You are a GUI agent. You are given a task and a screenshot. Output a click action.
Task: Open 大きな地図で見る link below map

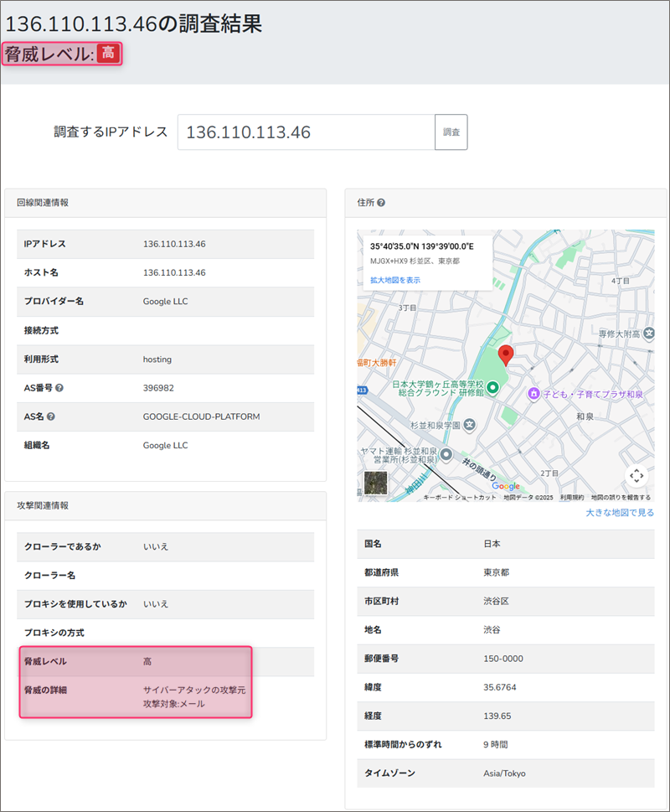click(x=619, y=513)
